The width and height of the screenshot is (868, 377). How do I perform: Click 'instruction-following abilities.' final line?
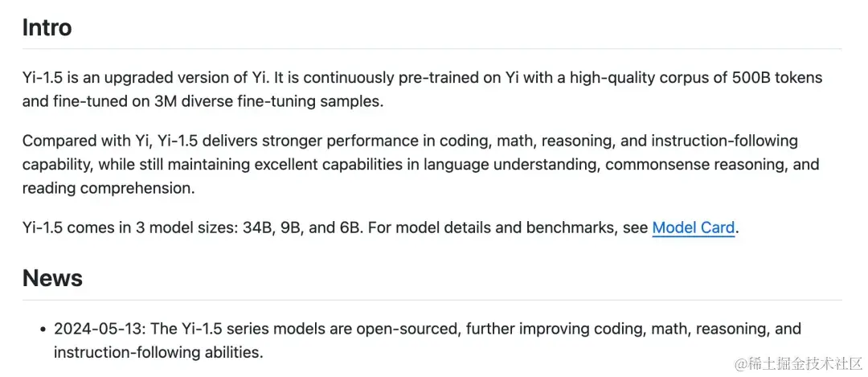point(158,352)
